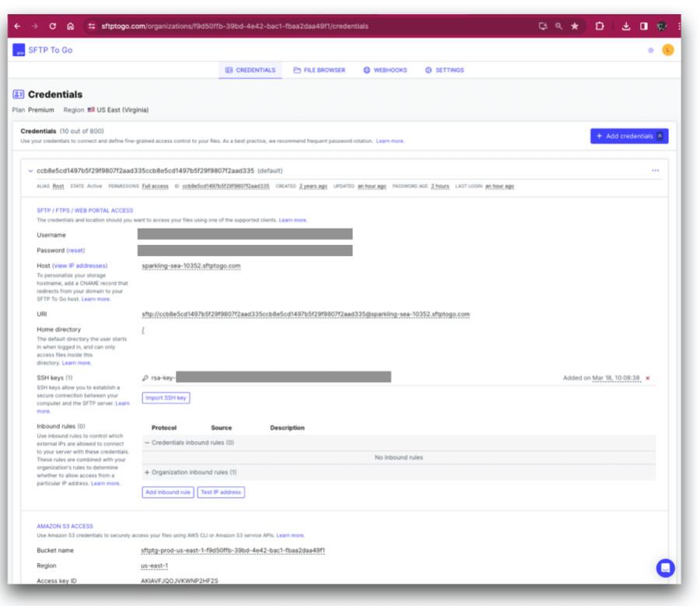Expand Organization inbound rules section
700x606 pixels.
tap(147, 472)
